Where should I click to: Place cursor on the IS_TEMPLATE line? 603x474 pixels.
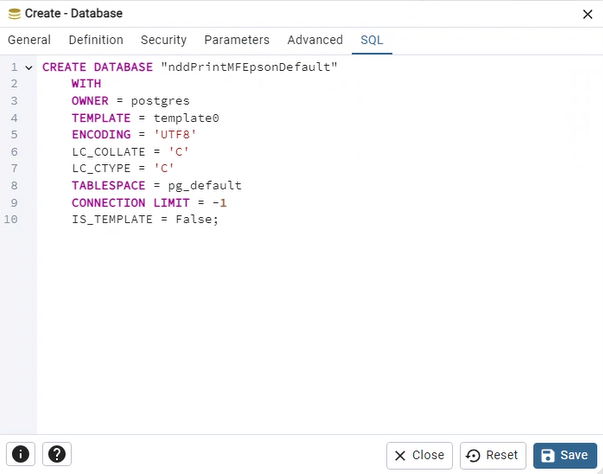pos(144,219)
